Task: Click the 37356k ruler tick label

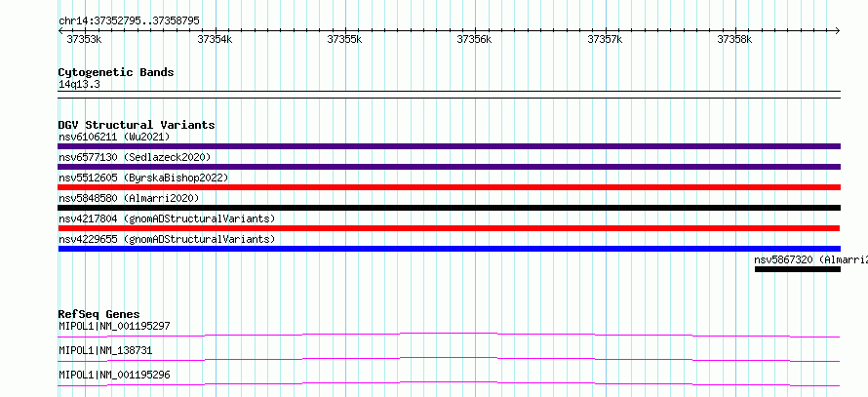Action: click(474, 39)
